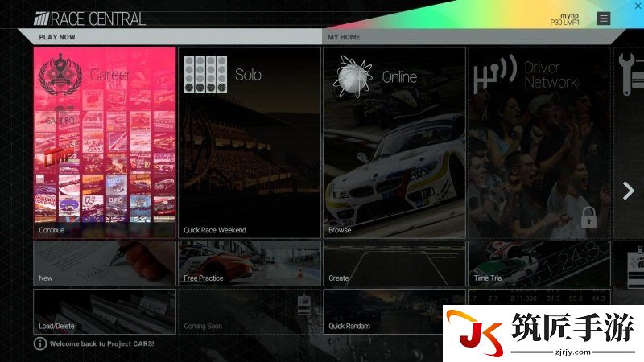Screen dimensions: 644x362
Task: Click the padlock icon on Driver Network
Action: [x=588, y=216]
